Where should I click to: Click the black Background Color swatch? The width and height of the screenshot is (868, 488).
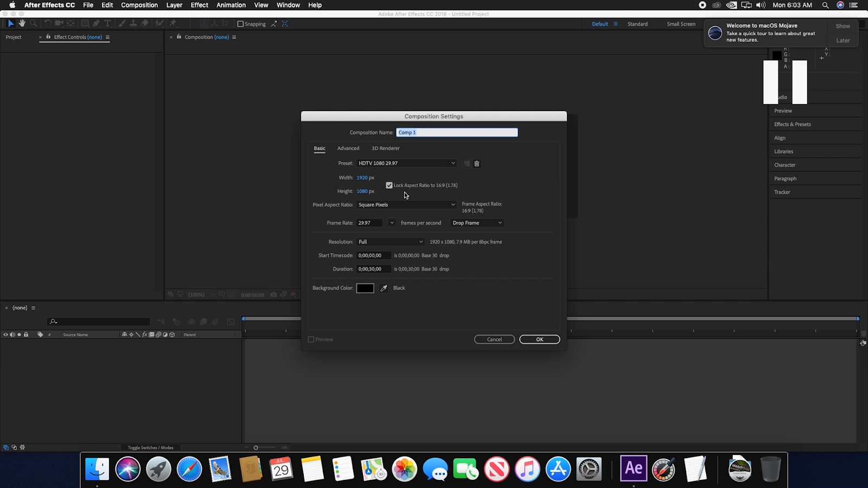[365, 288]
